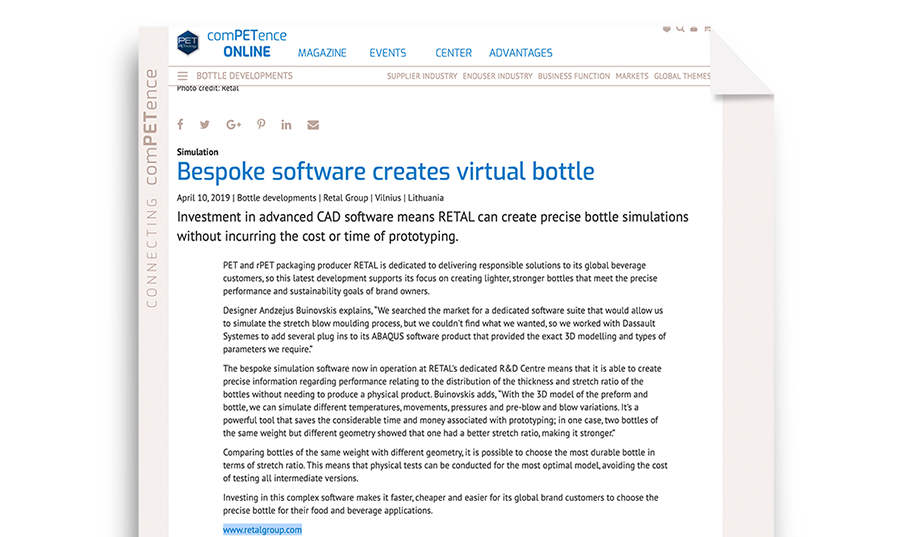Image resolution: width=900 pixels, height=537 pixels.
Task: Share article on LinkedIn
Action: click(x=286, y=125)
